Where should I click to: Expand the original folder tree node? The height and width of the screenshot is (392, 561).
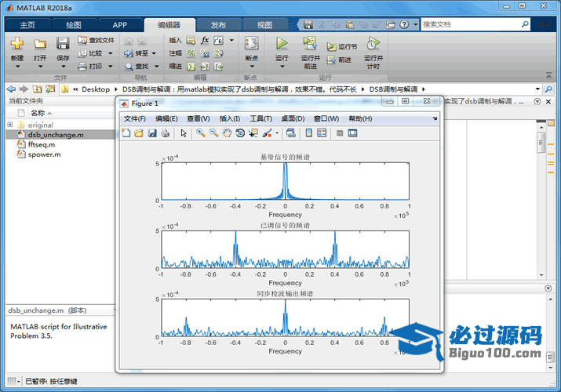pos(10,125)
